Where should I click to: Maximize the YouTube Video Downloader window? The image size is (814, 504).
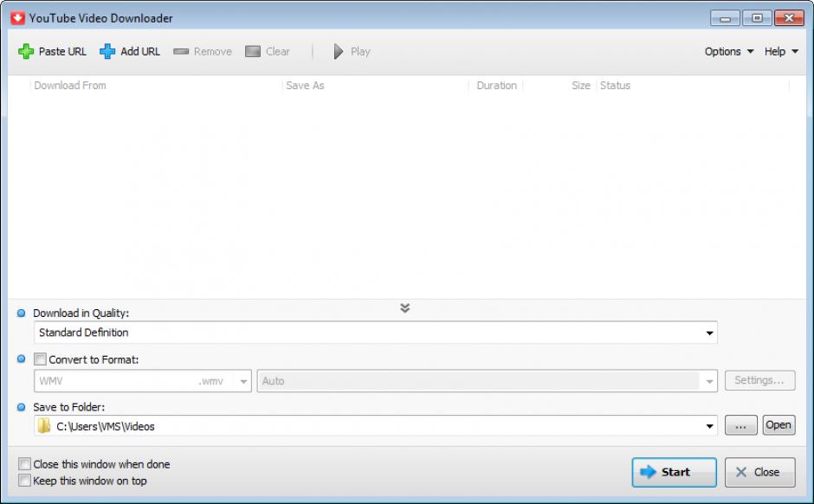click(x=757, y=18)
